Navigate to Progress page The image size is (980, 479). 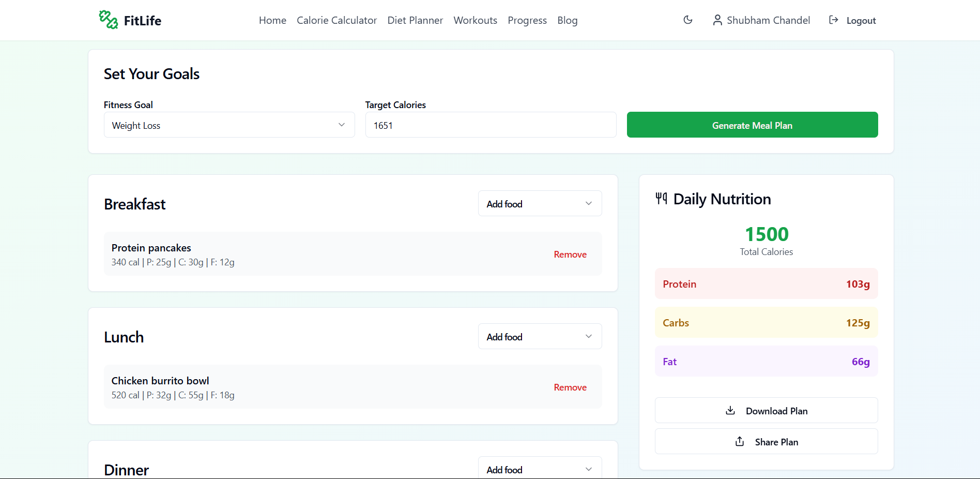tap(527, 20)
